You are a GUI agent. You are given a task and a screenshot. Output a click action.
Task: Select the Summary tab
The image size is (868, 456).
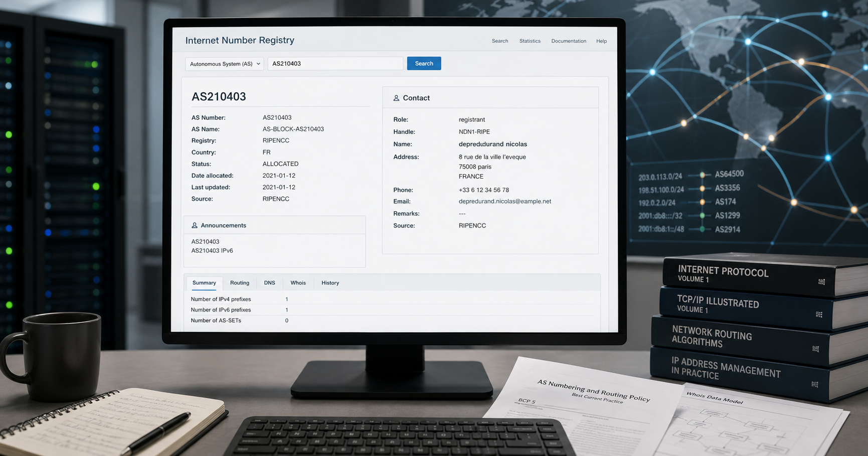[204, 283]
